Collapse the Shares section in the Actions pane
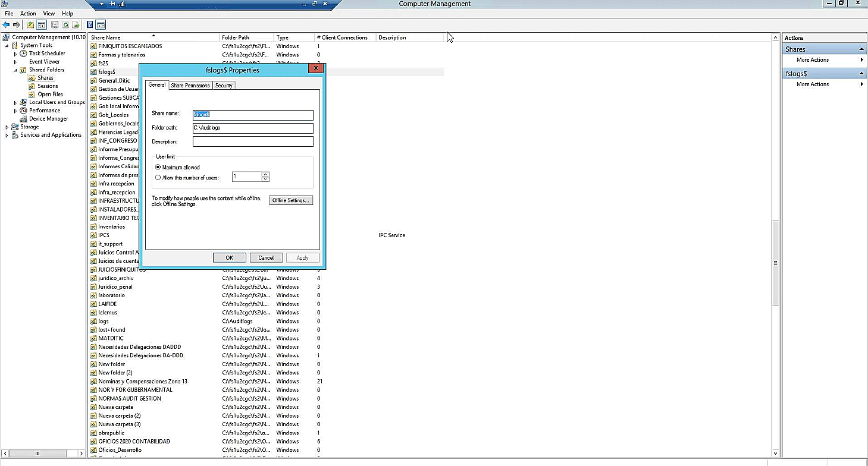This screenshot has height=466, width=868. pyautogui.click(x=861, y=49)
